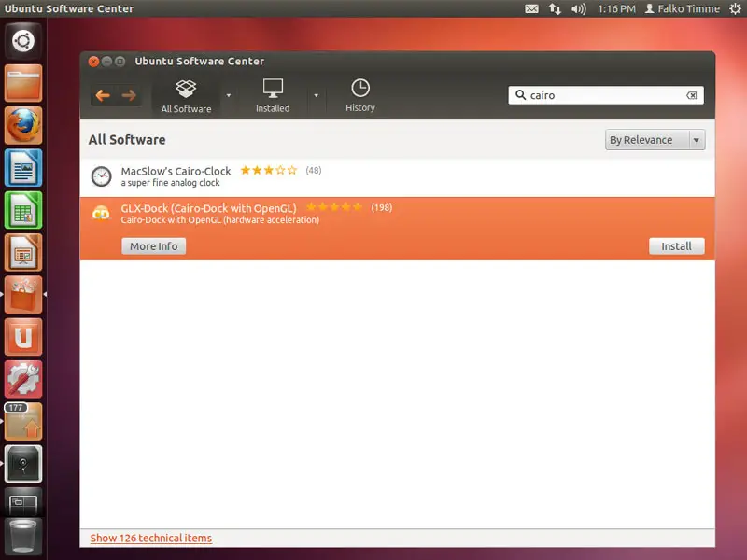Click the 1:16 PM clock
The image size is (747, 560).
click(x=616, y=8)
